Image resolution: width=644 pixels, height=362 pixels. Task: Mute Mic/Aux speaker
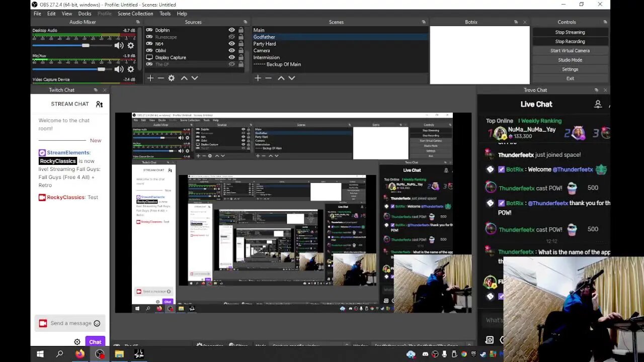[x=119, y=69]
